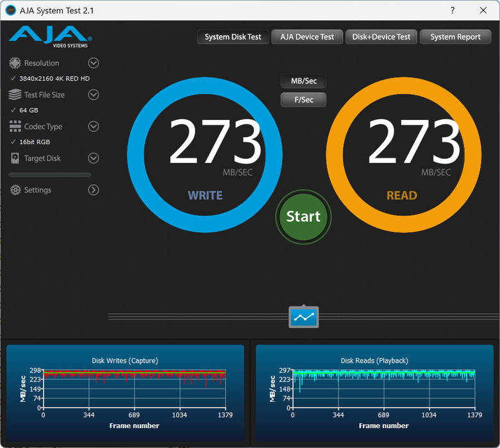The width and height of the screenshot is (500, 448).
Task: Open Settings with the right arrow
Action: 94,190
